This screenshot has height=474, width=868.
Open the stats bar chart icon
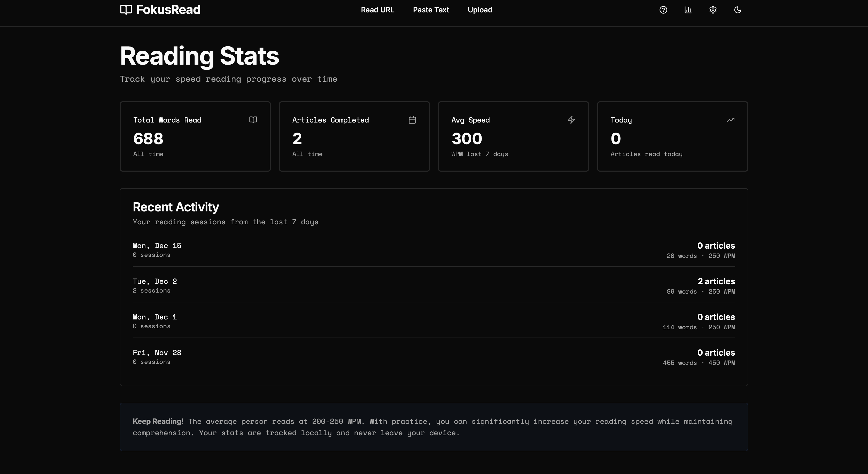click(688, 10)
